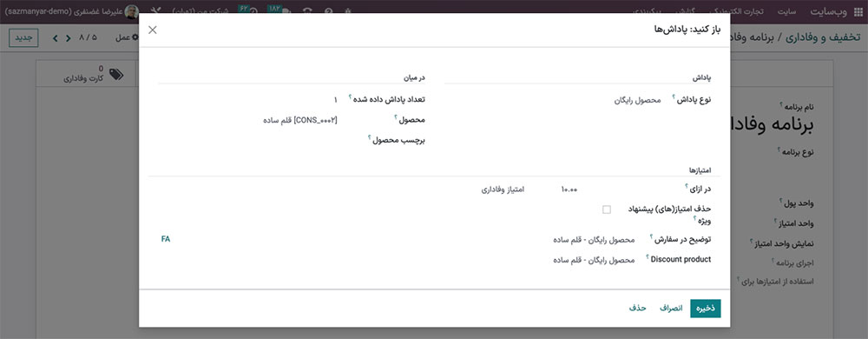Open the empty برچسب محصول field
Viewport: 868px width, 339px height.
[247, 140]
